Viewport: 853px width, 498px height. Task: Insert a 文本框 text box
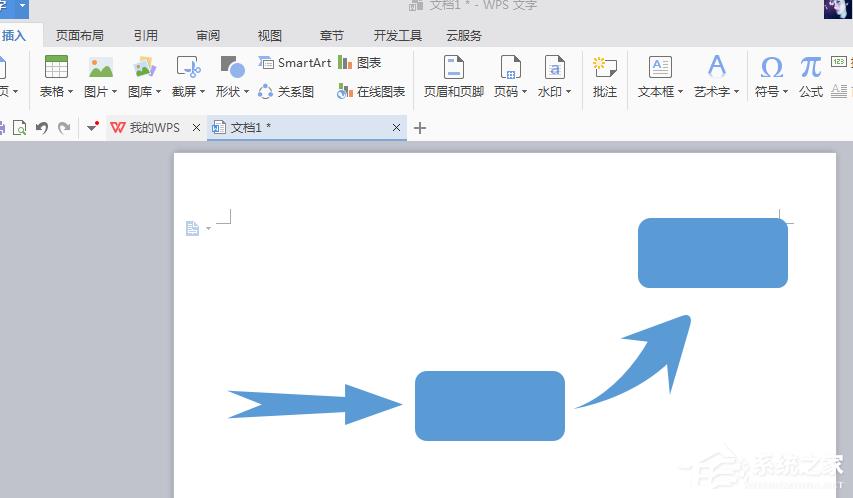[660, 67]
